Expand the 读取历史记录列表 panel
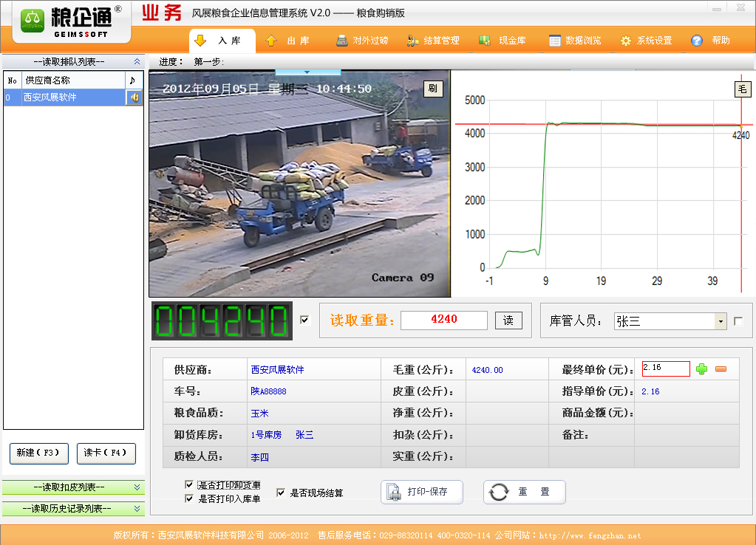The height and width of the screenshot is (545, 756). pos(137,509)
